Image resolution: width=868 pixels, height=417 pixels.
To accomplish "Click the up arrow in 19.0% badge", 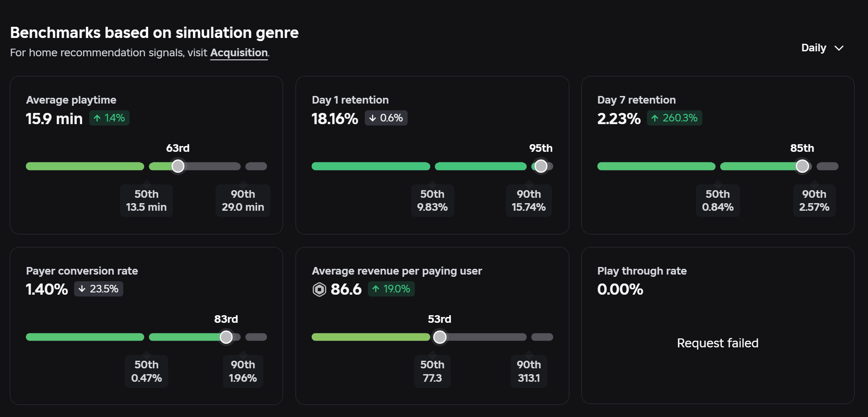I will click(376, 289).
